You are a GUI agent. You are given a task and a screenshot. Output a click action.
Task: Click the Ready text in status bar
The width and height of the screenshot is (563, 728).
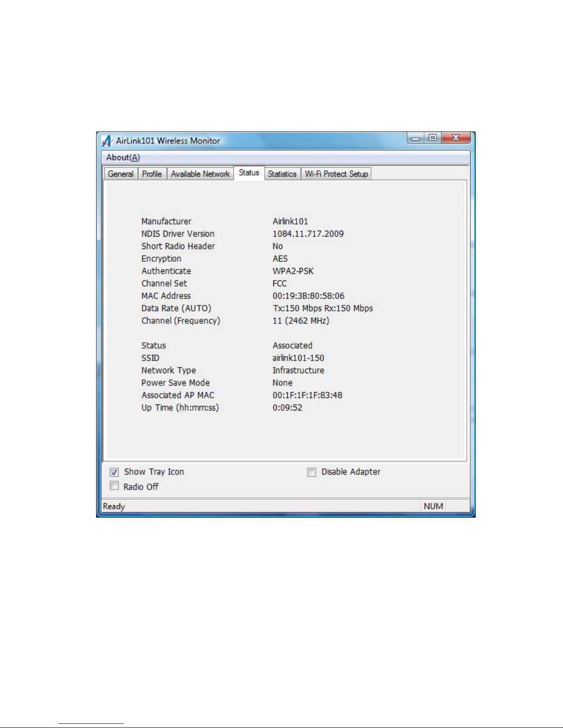(x=114, y=507)
